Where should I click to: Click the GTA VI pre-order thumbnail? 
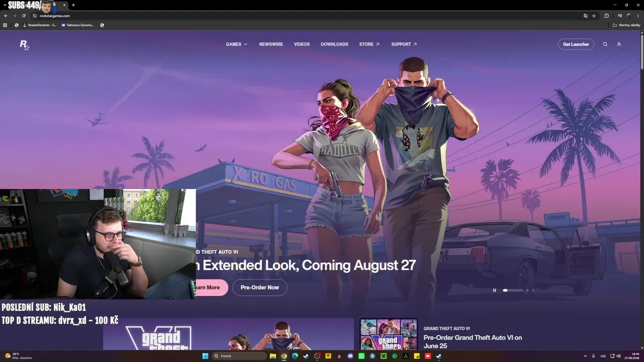point(389,334)
